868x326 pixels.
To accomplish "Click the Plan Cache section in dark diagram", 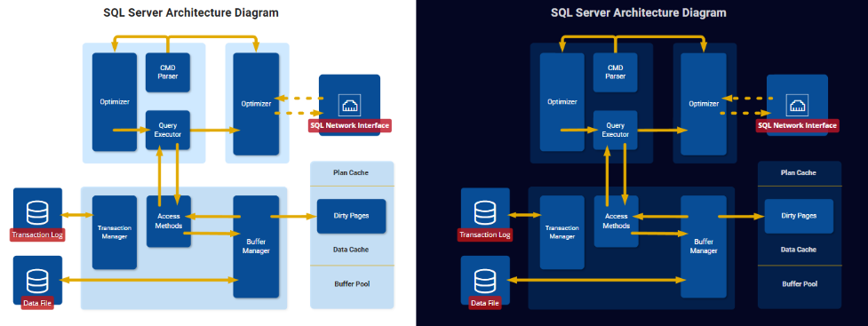I will tap(799, 173).
